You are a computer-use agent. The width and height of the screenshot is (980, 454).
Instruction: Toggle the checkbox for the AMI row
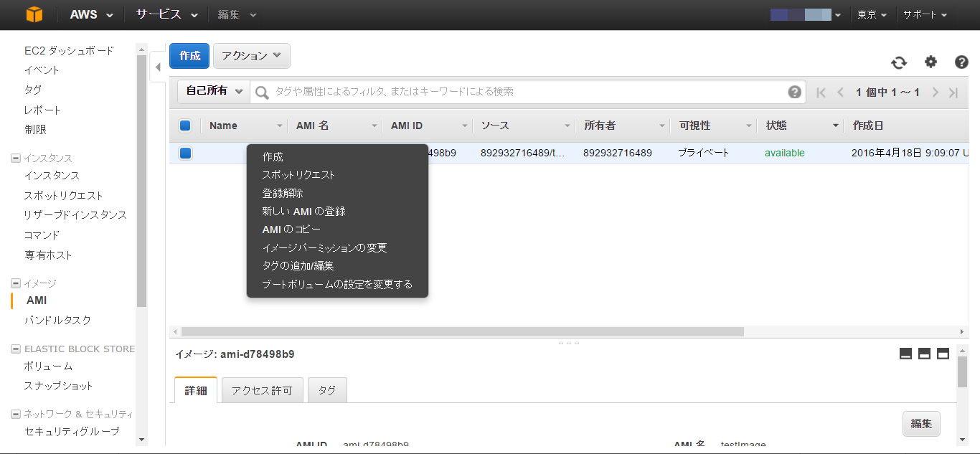pos(185,153)
